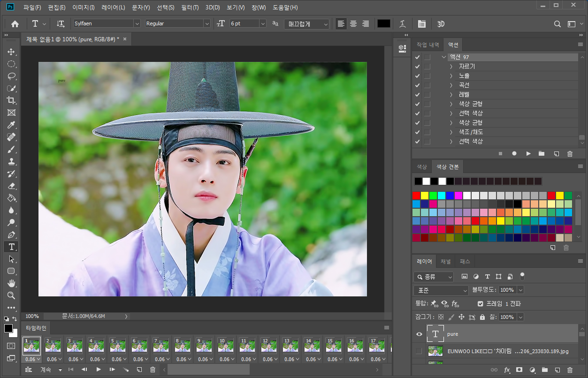Select the Pen tool
The width and height of the screenshot is (588, 378).
(11, 234)
